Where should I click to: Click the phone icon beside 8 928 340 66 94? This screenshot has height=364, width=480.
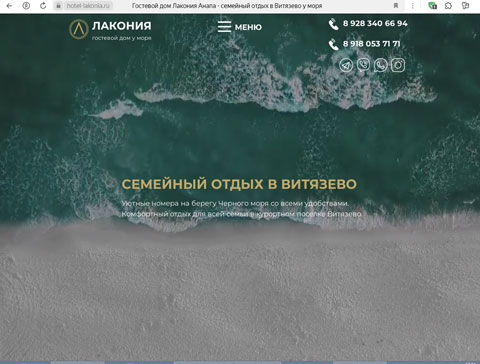click(333, 24)
